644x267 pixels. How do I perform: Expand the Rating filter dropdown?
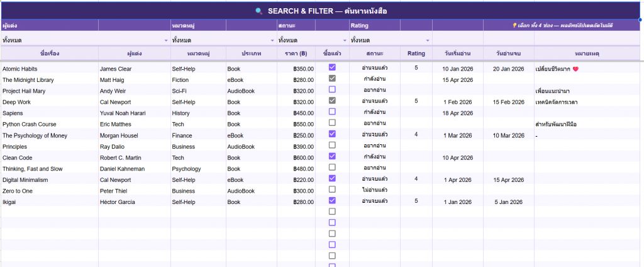pos(427,40)
